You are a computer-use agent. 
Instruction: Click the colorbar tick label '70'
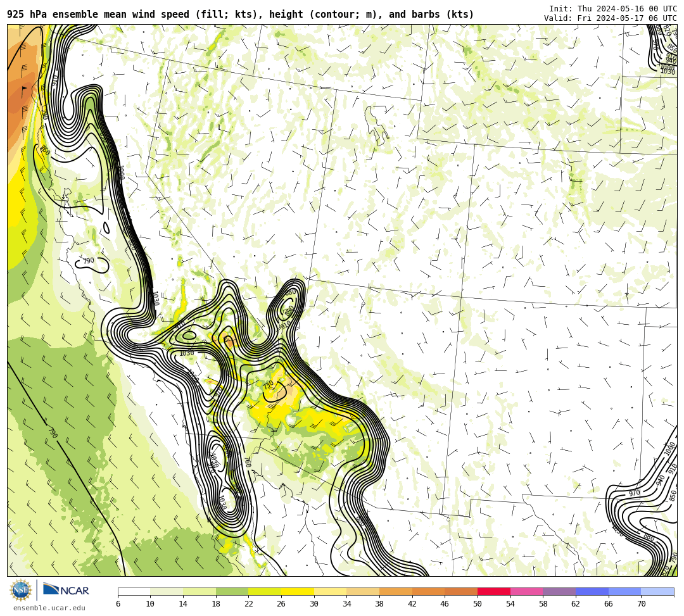(x=641, y=604)
